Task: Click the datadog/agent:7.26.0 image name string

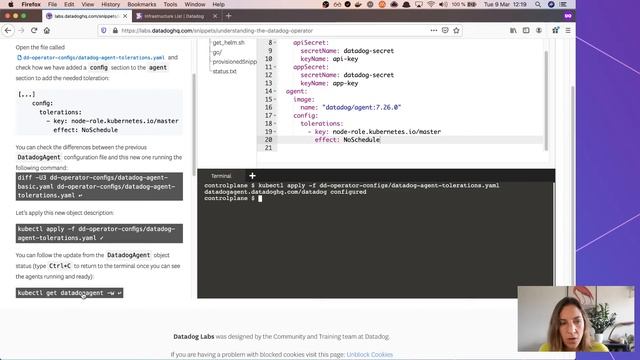Action: click(362, 107)
